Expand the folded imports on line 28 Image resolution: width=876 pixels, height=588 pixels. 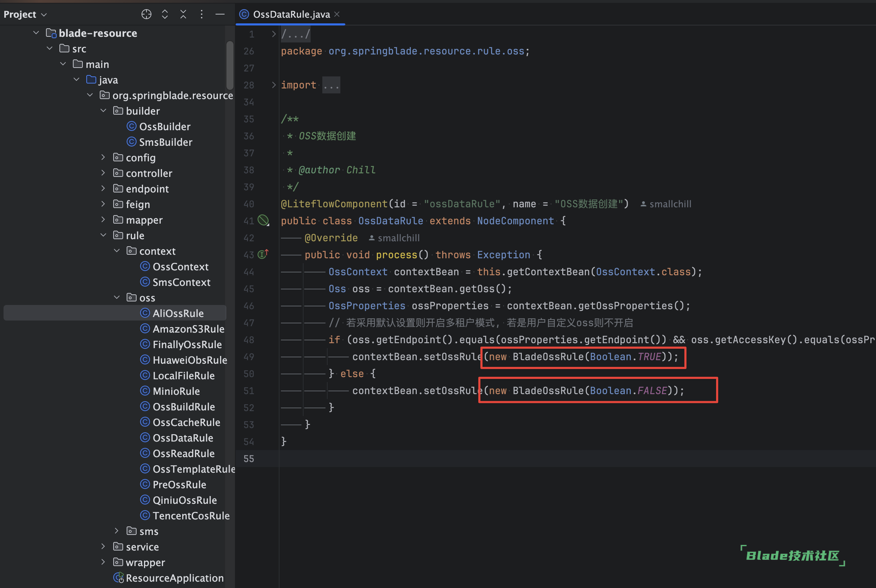tap(273, 85)
